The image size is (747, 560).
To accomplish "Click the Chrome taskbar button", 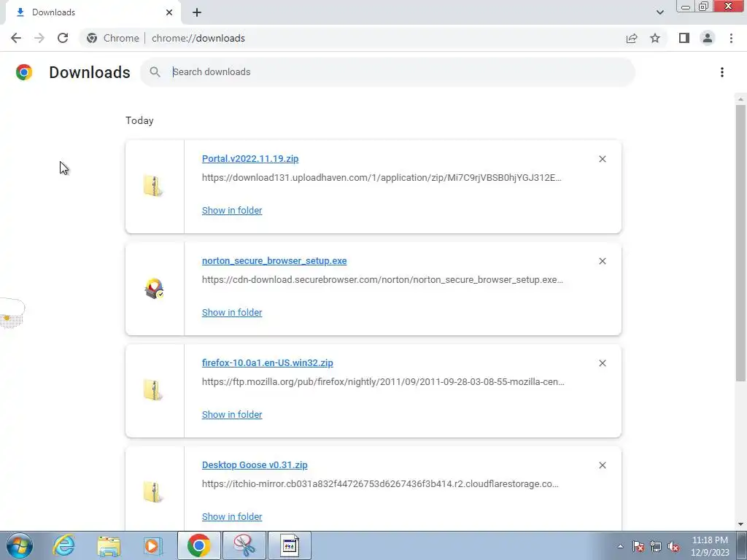I will [x=198, y=545].
